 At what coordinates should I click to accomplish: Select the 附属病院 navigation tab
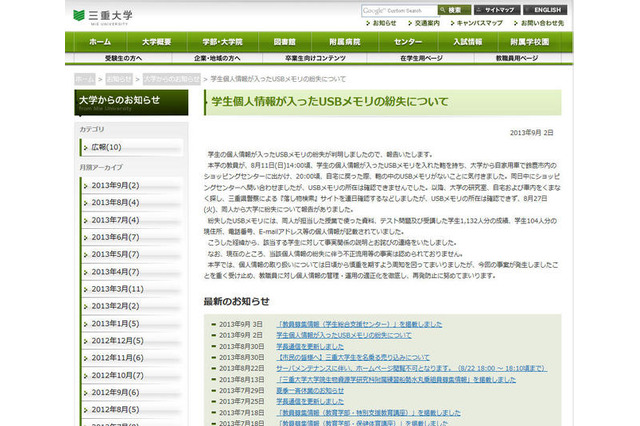[x=345, y=42]
